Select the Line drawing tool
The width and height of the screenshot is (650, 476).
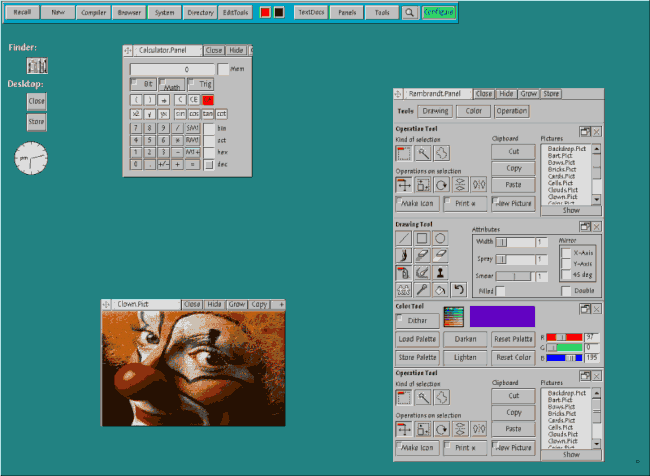[404, 239]
